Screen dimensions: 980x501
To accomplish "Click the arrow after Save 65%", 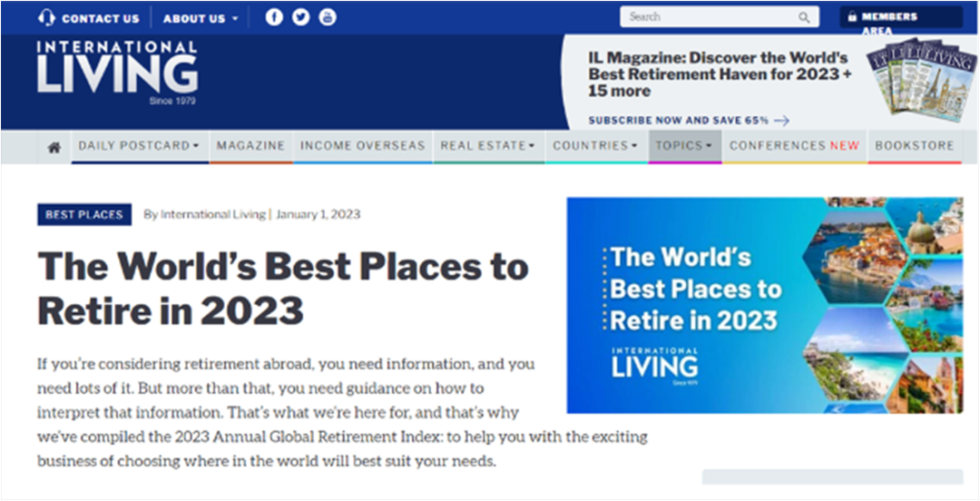I will [781, 121].
